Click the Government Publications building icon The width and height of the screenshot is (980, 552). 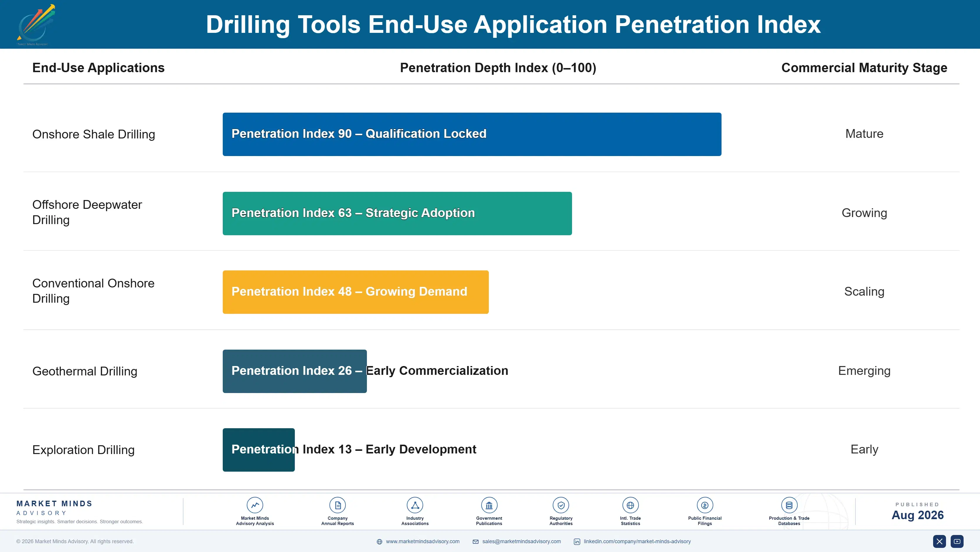pyautogui.click(x=489, y=505)
